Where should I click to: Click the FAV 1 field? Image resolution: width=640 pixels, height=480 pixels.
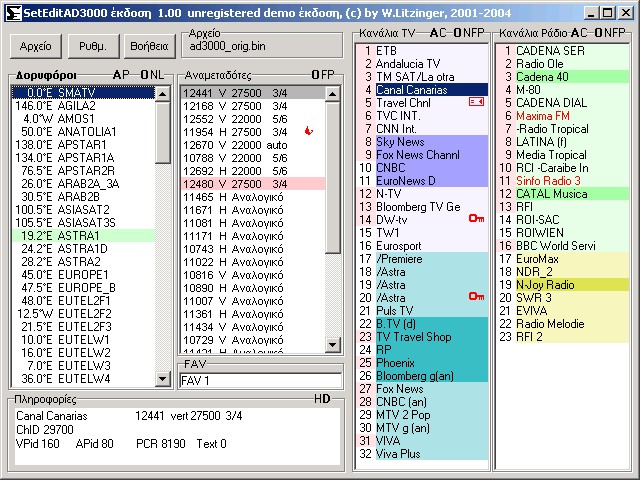[x=259, y=381]
